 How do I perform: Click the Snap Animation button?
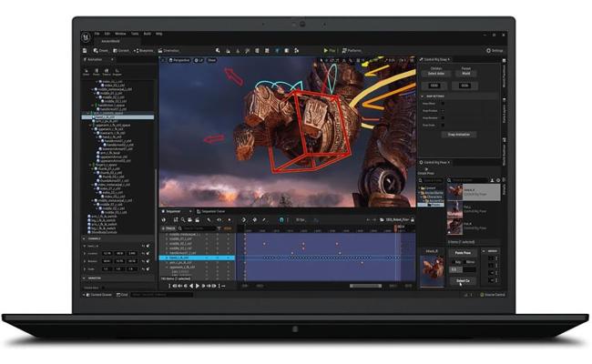point(459,135)
